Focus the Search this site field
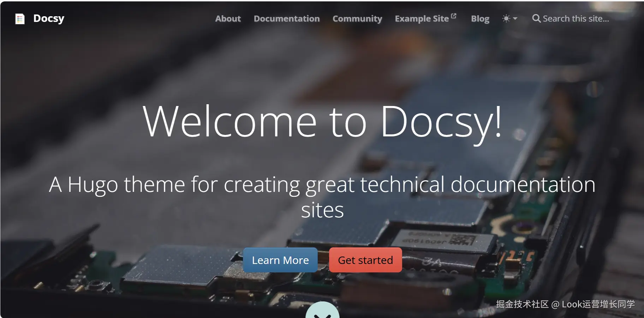 (576, 18)
